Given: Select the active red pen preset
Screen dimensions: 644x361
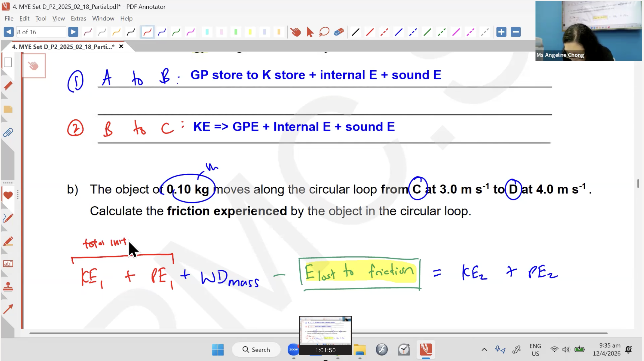Looking at the screenshot, I should pos(148,32).
